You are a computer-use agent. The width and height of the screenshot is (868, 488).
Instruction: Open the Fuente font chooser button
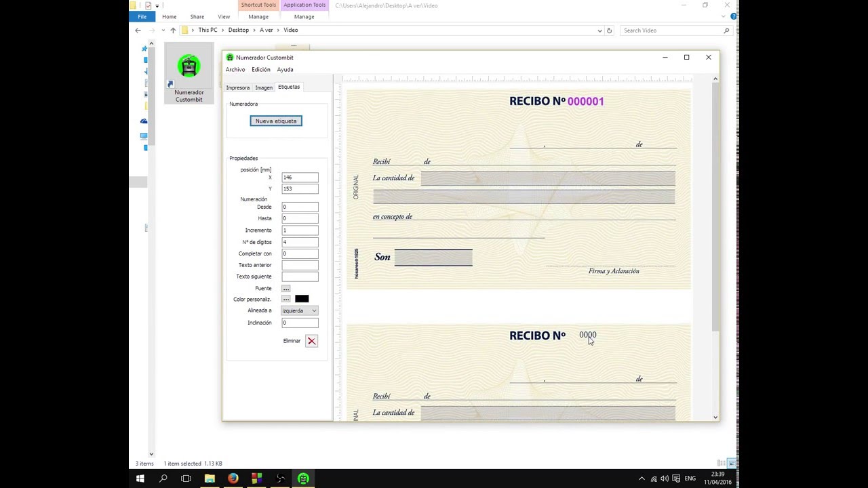click(286, 288)
